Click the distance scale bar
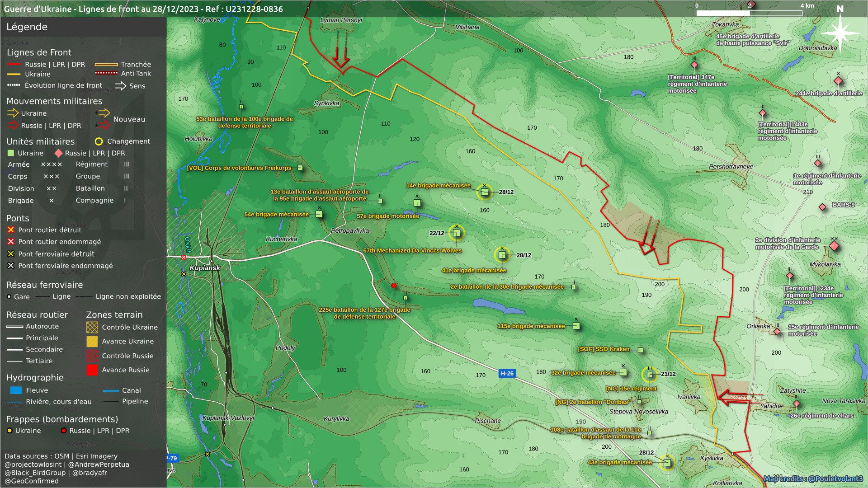The width and height of the screenshot is (868, 488). coord(749,13)
